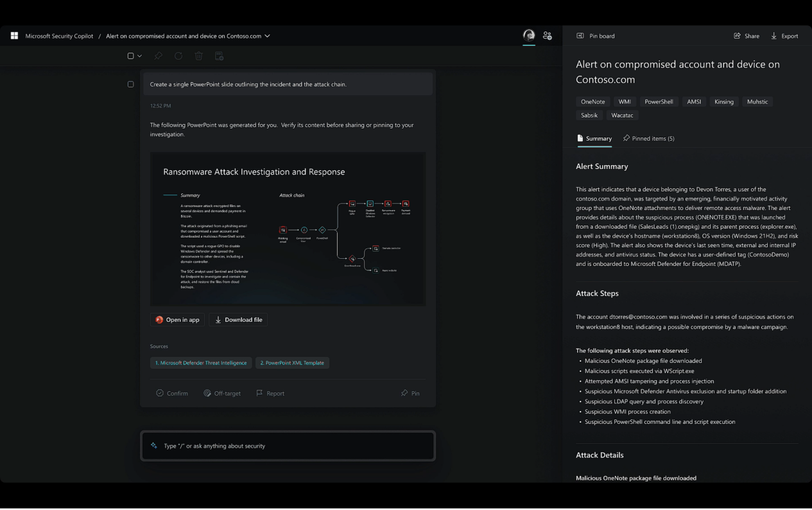The height and width of the screenshot is (510, 812).
Task: Click the Share arrow icon
Action: tap(737, 36)
